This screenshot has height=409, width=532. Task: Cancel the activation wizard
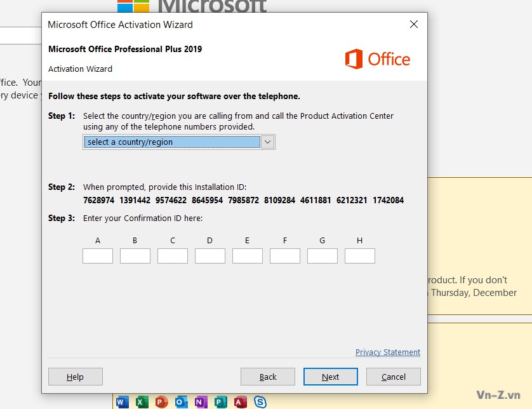[x=394, y=377]
